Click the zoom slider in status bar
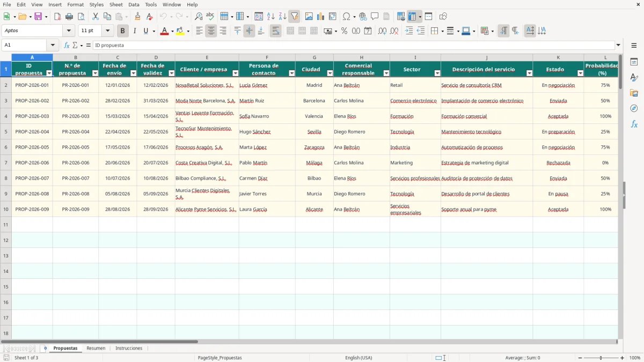Screen dimensions: 644x362 point(601,358)
